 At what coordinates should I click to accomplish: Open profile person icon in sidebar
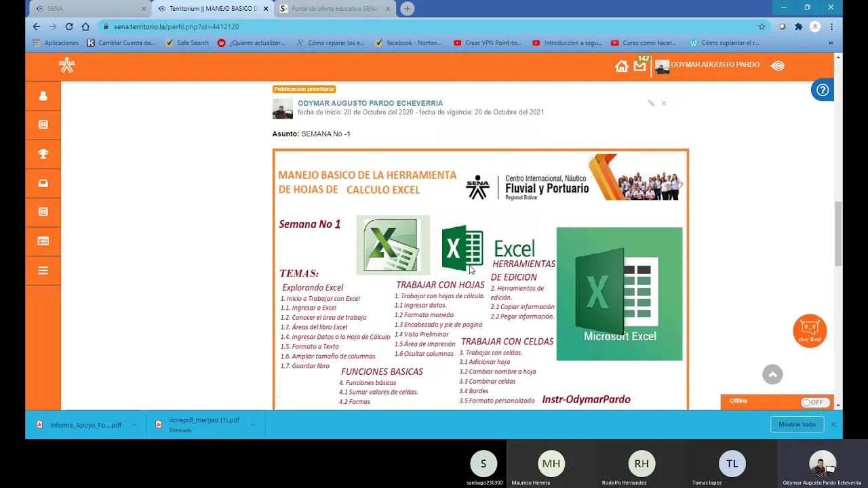pos(43,96)
